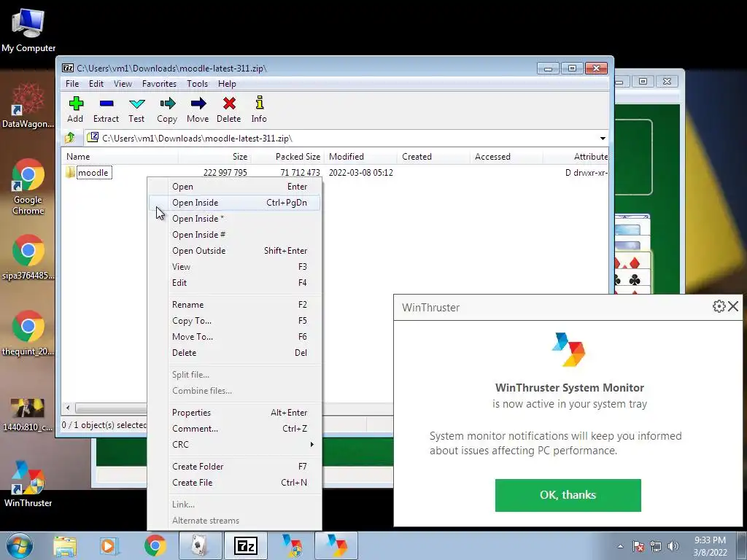This screenshot has width=747, height=560.
Task: Select the moodle folder row
Action: (x=335, y=172)
